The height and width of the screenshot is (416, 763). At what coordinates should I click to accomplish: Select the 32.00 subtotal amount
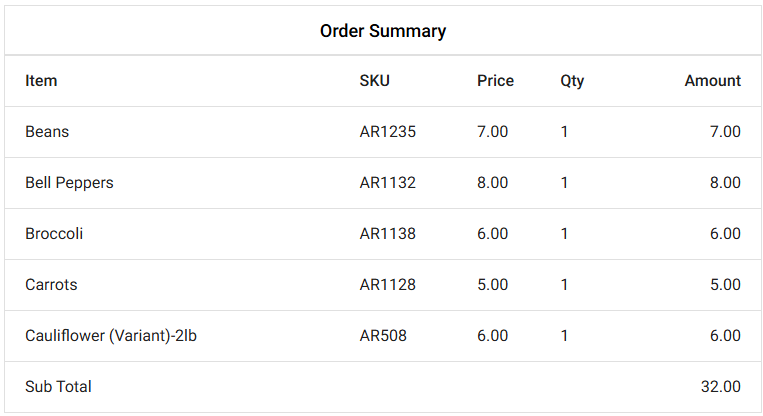pos(720,387)
